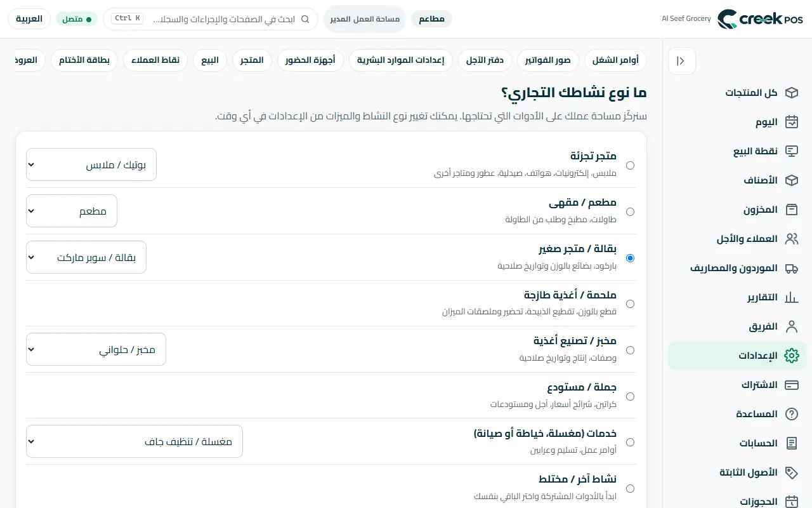The width and height of the screenshot is (812, 508).
Task: Choose the Wholesale / Warehouse (جملة / مستودع) radio button
Action: point(630,396)
